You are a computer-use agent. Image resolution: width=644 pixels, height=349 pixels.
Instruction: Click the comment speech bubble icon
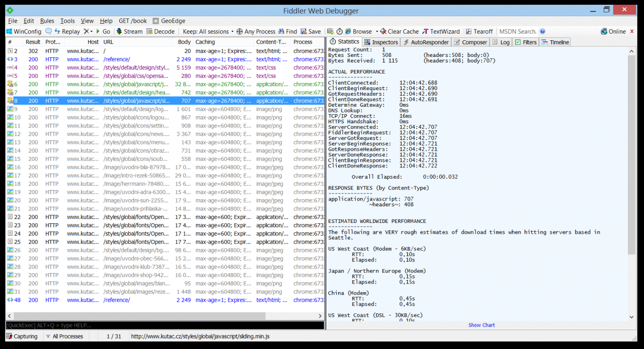coord(48,31)
